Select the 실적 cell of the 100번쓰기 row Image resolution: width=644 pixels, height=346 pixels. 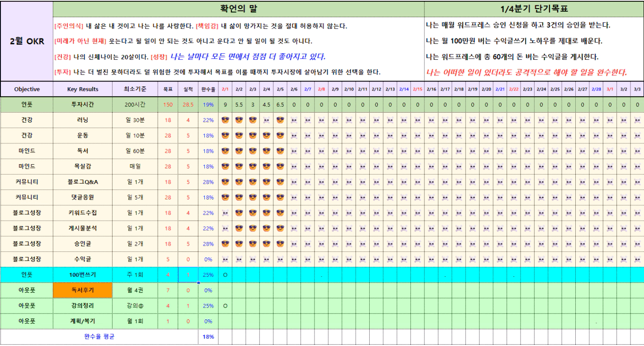tap(188, 275)
